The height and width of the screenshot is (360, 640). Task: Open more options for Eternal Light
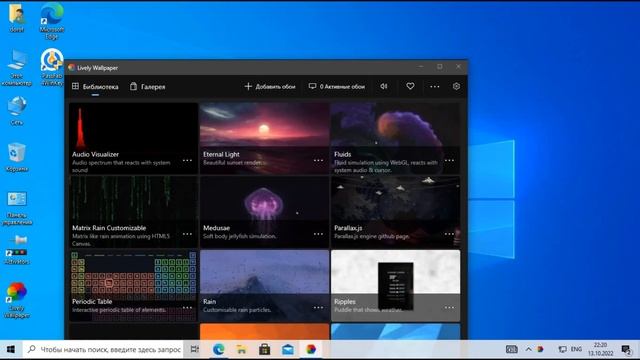click(318, 160)
